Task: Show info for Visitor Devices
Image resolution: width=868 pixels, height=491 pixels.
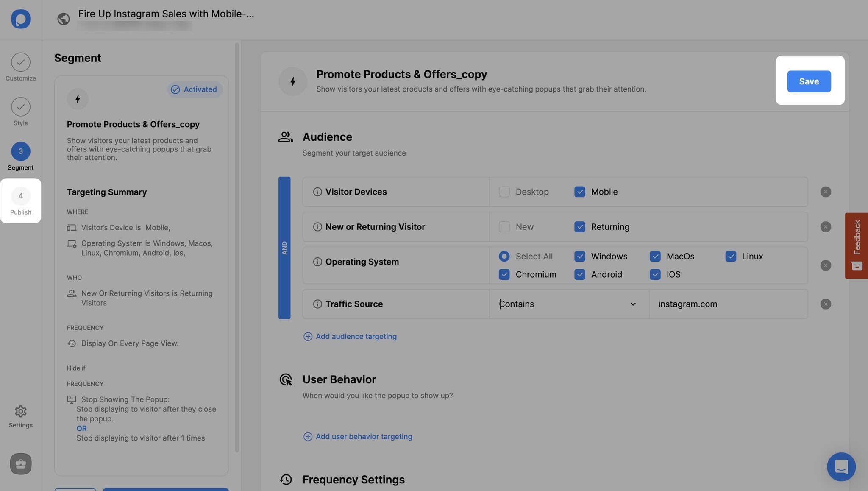Action: coord(317,192)
